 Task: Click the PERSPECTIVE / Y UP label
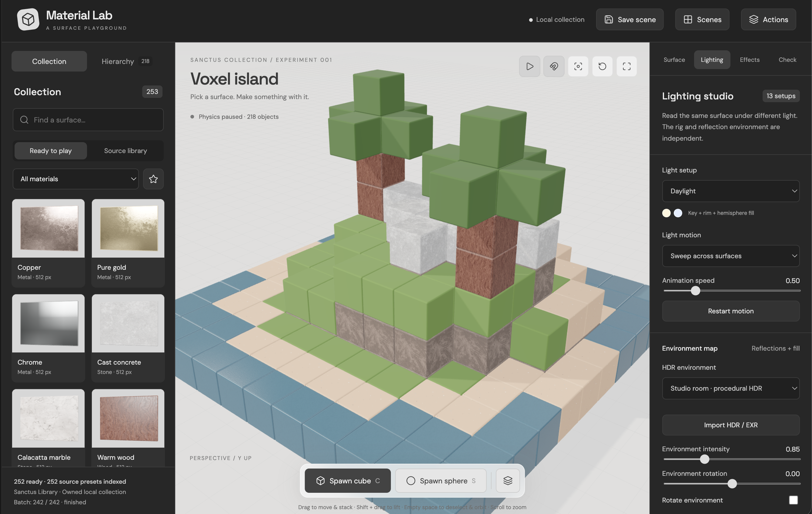(220, 458)
